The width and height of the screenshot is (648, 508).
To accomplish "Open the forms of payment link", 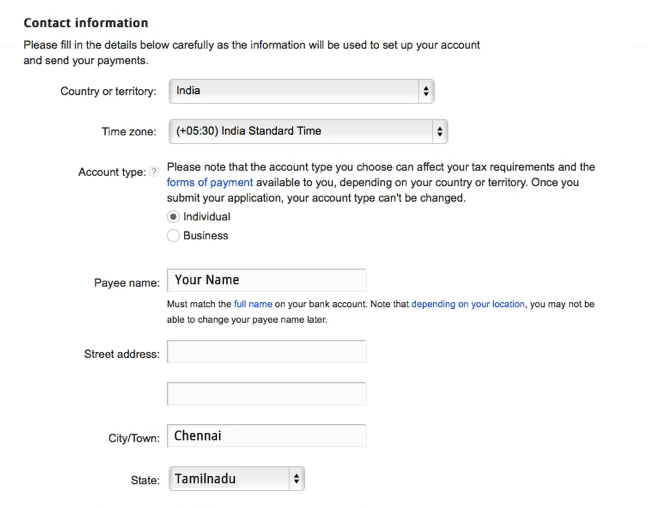I will click(209, 183).
